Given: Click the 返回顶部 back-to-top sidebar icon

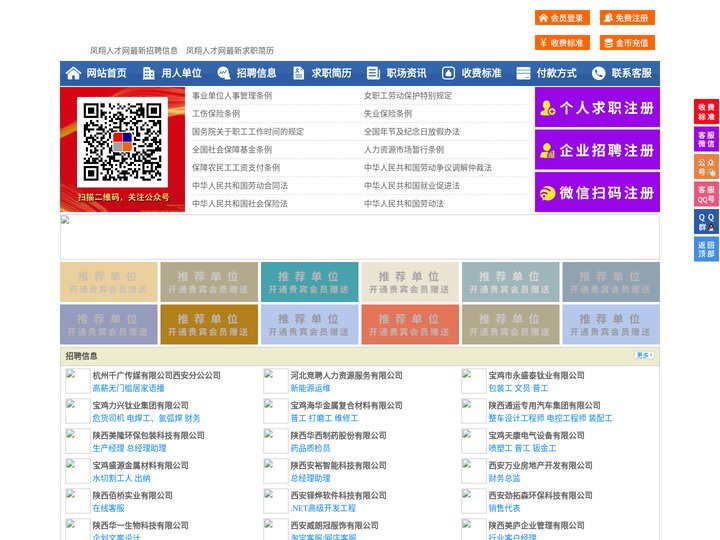Looking at the screenshot, I should point(706,249).
